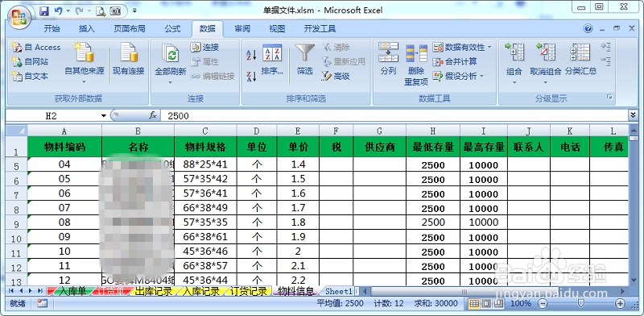Import data from web (自网站)
The height and width of the screenshot is (316, 644).
pyautogui.click(x=31, y=62)
